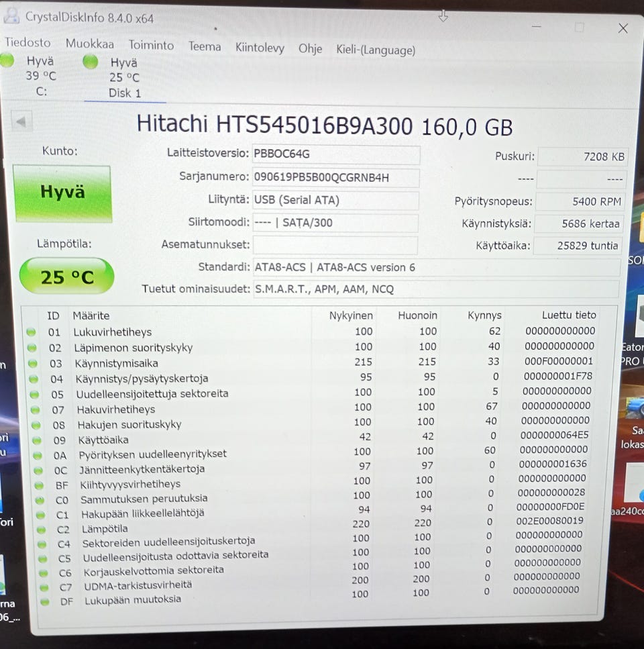Screen dimensions: 644x649
Task: Click the Käyttöaika 25829 tuntia value
Action: [x=578, y=246]
